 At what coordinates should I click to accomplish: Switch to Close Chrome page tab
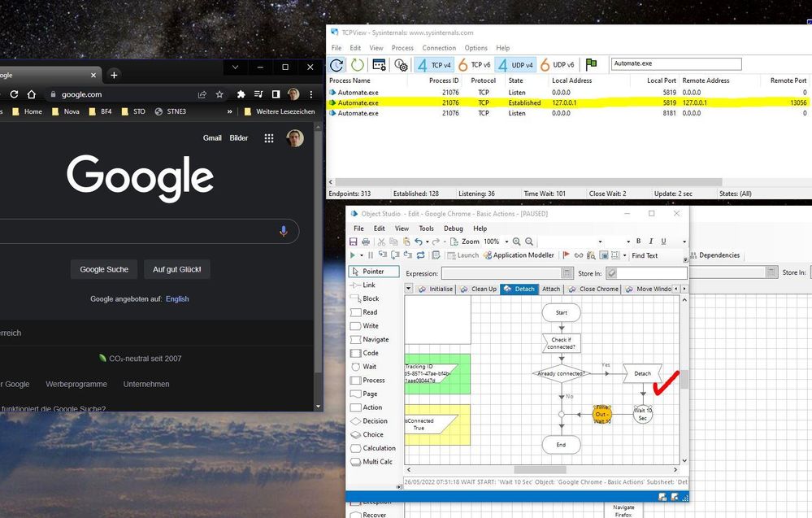click(593, 289)
